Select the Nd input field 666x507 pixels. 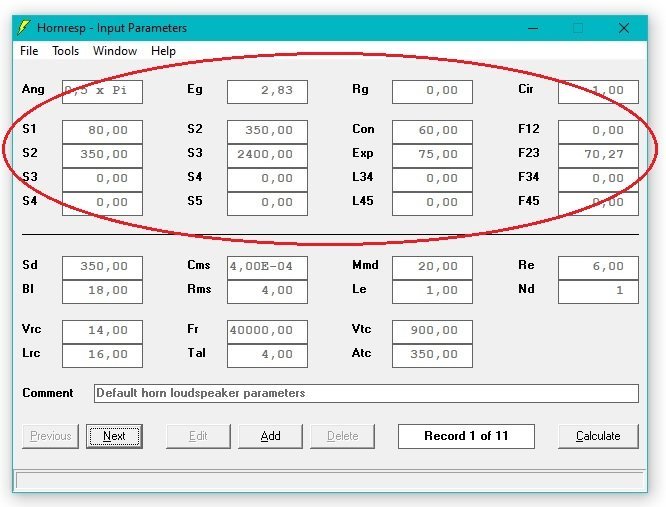(x=598, y=292)
